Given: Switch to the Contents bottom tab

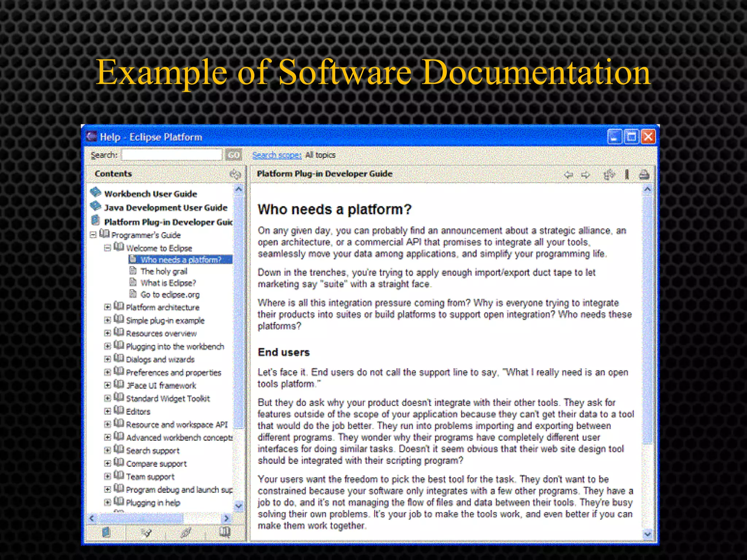Looking at the screenshot, I should pyautogui.click(x=106, y=532).
